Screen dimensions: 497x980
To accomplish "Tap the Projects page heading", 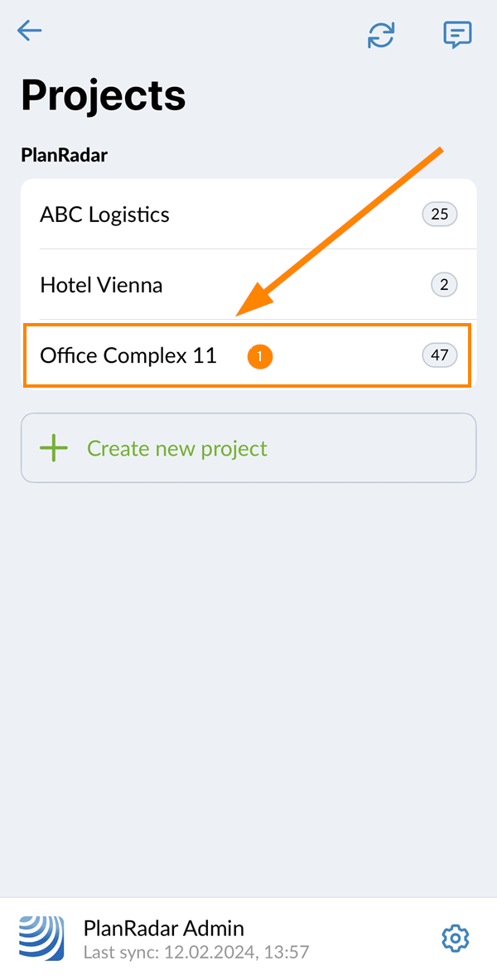I will click(x=104, y=95).
